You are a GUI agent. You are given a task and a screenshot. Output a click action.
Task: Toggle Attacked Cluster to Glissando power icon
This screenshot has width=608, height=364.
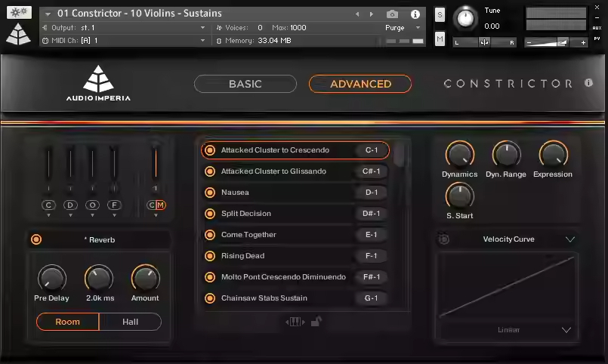(x=210, y=171)
